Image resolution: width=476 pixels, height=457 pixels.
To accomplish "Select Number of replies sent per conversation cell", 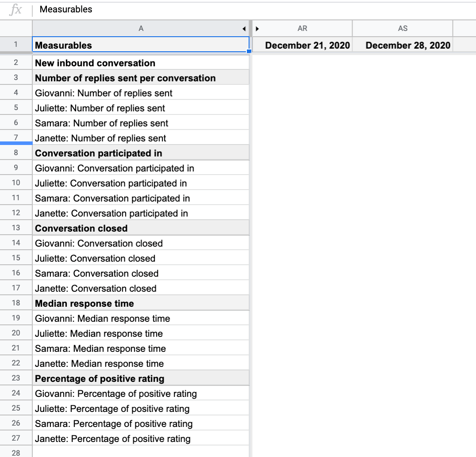I will point(141,78).
